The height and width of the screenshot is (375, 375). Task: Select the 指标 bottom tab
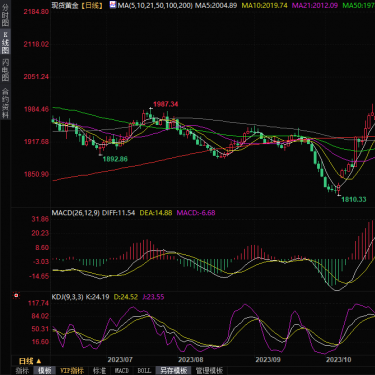click(x=22, y=371)
